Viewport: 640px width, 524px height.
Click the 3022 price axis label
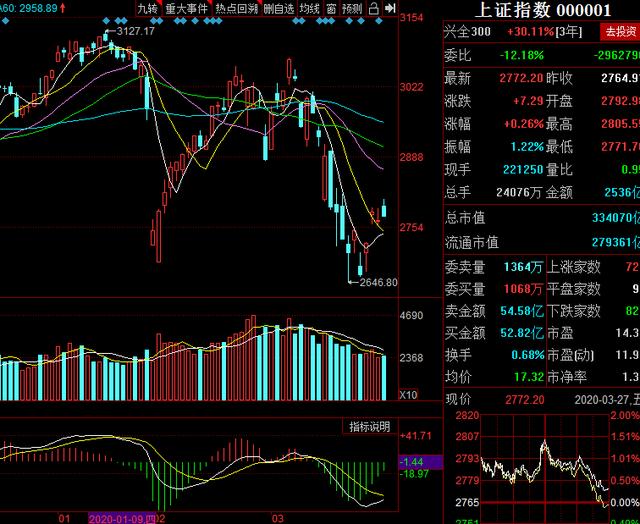click(411, 87)
